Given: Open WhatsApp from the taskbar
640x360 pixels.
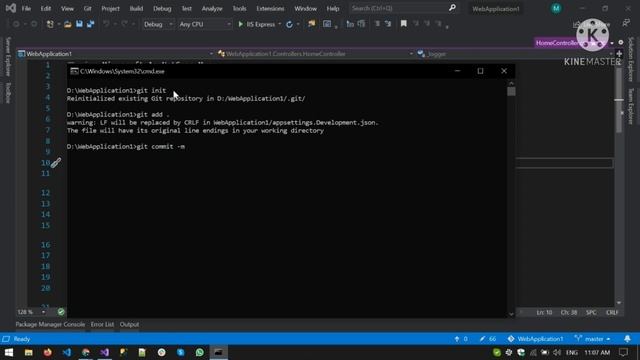Looking at the screenshot, I should click(x=200, y=353).
